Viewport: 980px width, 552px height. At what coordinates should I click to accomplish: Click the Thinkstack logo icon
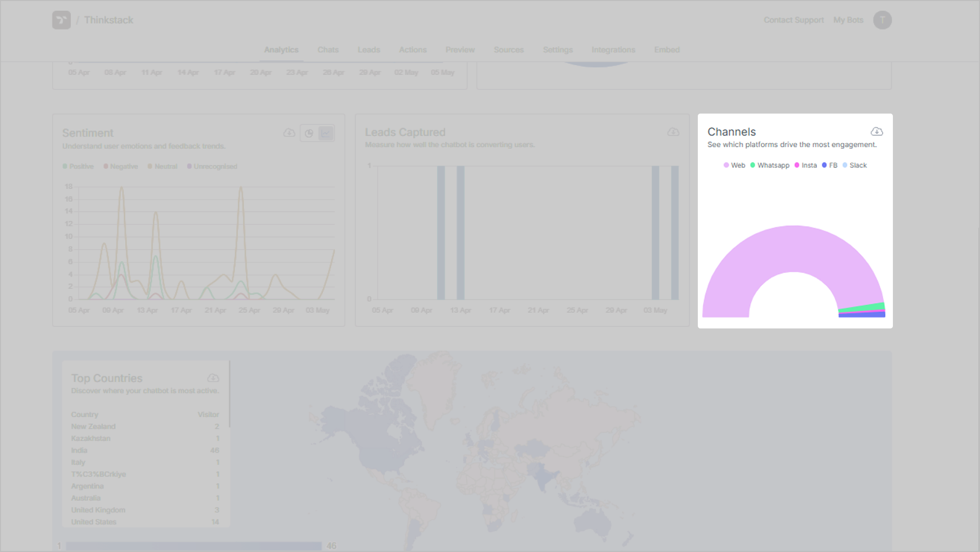point(61,20)
